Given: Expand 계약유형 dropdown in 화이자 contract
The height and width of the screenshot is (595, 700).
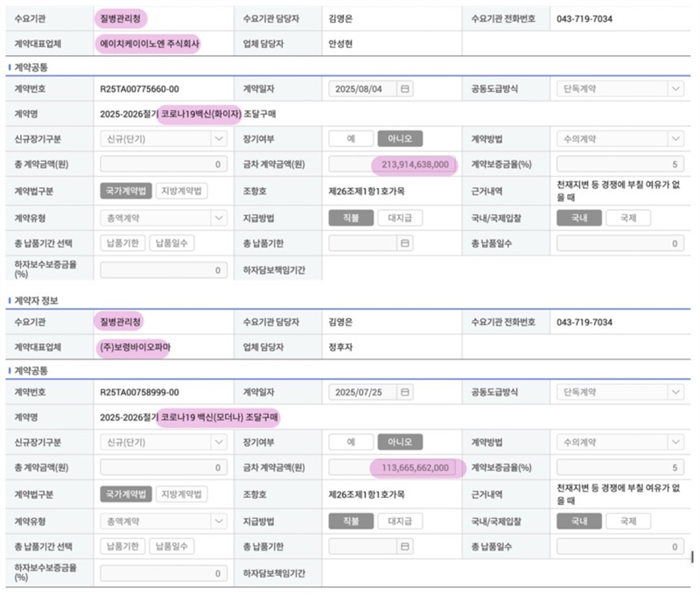Looking at the screenshot, I should tap(164, 218).
